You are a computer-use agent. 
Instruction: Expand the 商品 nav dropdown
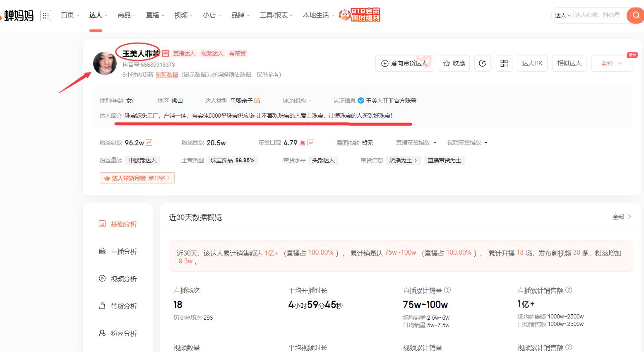point(127,15)
